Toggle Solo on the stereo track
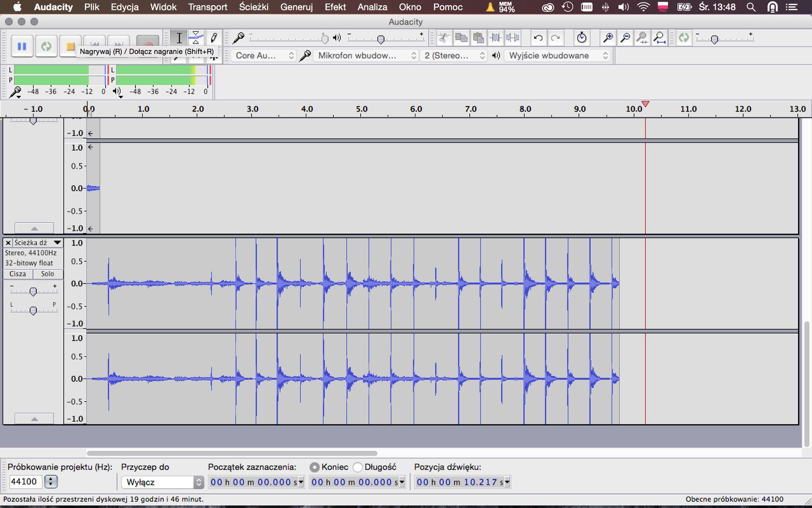Screen dimensions: 812x508 click(x=47, y=274)
